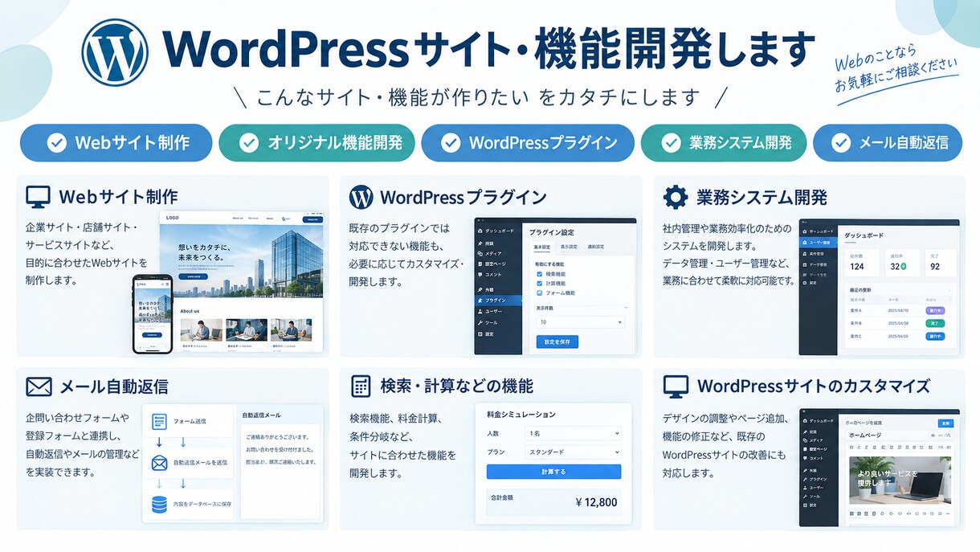Click checkmark icon in メール自動返信 pill

tap(840, 143)
